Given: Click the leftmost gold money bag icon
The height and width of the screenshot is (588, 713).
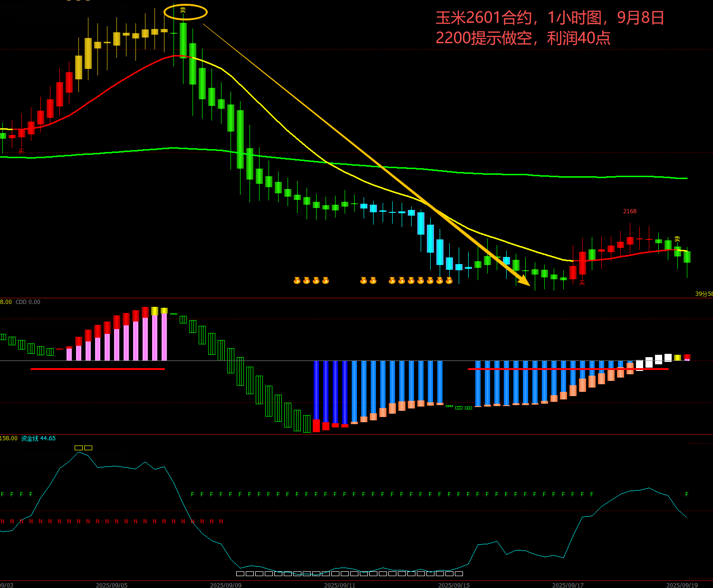Looking at the screenshot, I should (x=297, y=281).
